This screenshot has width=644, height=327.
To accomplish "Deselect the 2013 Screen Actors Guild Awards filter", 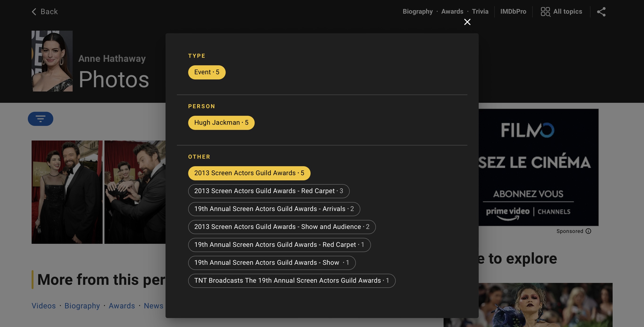I will [x=249, y=173].
